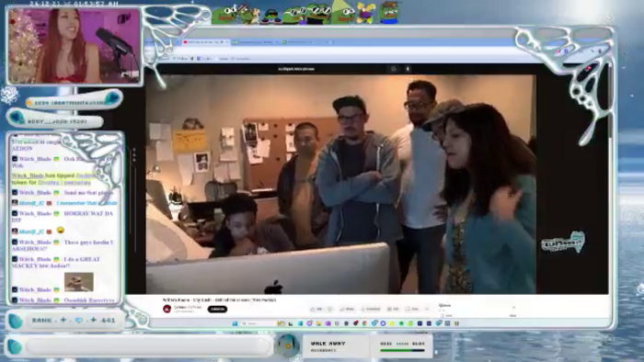The width and height of the screenshot is (644, 362).
Task: Save the video using the Save button
Action: (x=412, y=309)
